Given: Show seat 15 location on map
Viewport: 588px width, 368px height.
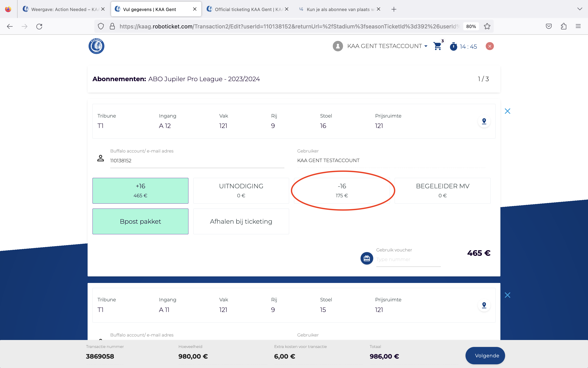Looking at the screenshot, I should 484,305.
